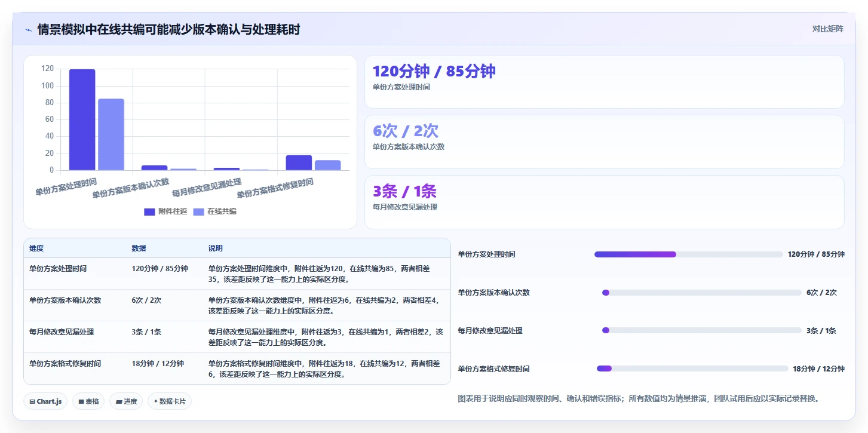Click the 进度 tag chip
The image size is (868, 433).
pos(126,401)
